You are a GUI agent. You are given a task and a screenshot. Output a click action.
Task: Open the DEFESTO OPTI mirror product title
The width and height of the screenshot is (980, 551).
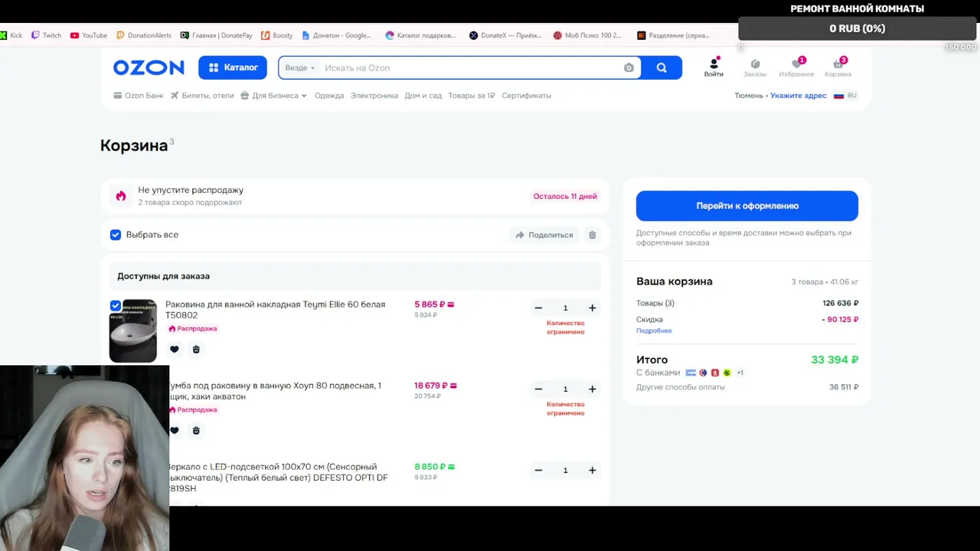coord(279,478)
